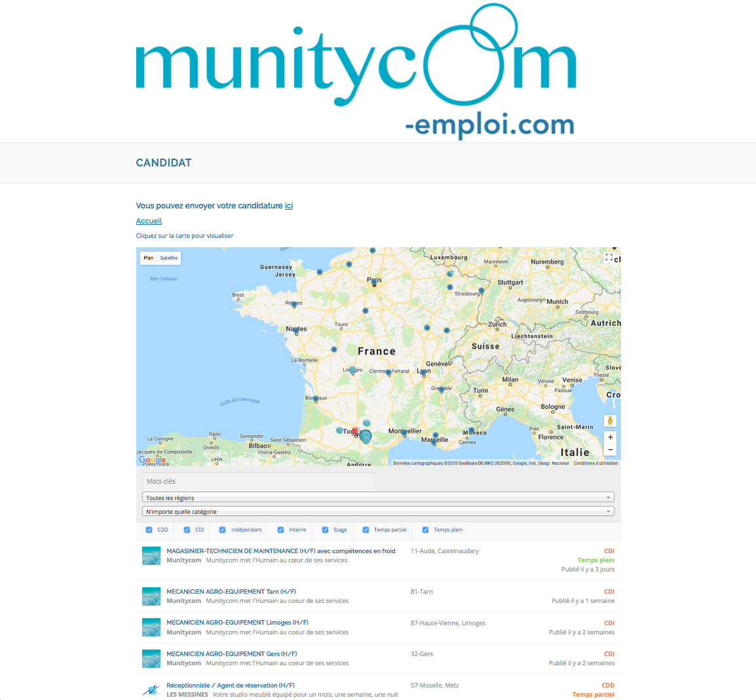756x700 pixels.
Task: Open Réceptionniste / Agent de réservation job
Action: pyautogui.click(x=231, y=685)
